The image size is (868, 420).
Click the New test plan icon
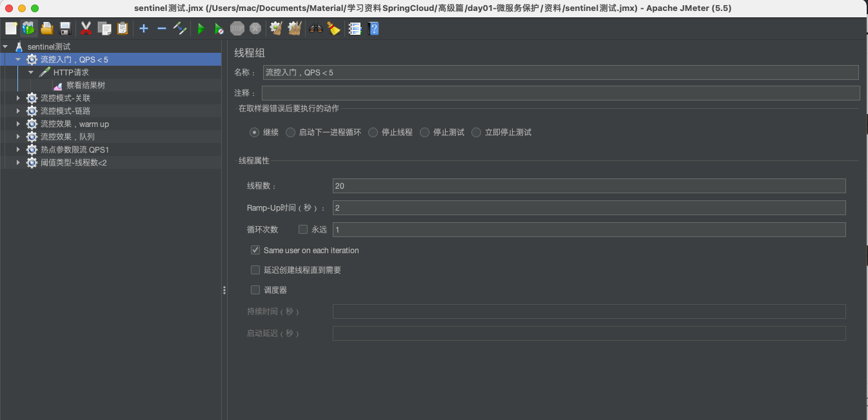coord(11,28)
